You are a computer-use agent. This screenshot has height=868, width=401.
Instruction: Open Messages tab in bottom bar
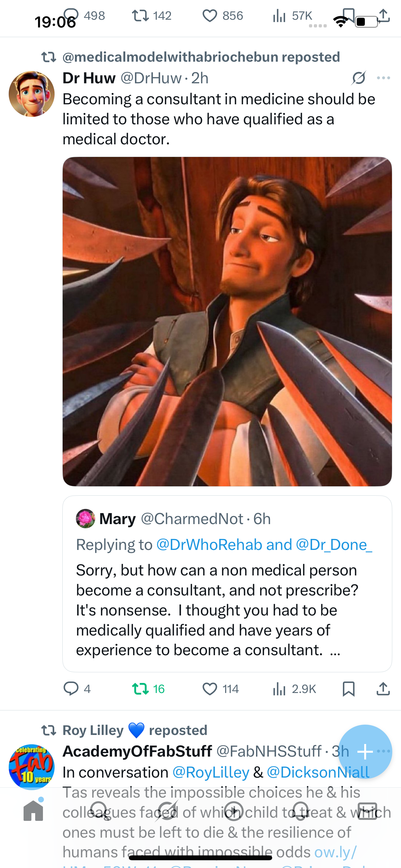point(367,811)
